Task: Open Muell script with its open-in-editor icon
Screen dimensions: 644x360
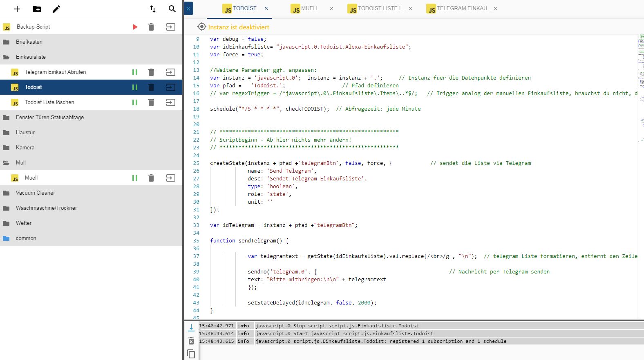Action: click(x=170, y=178)
